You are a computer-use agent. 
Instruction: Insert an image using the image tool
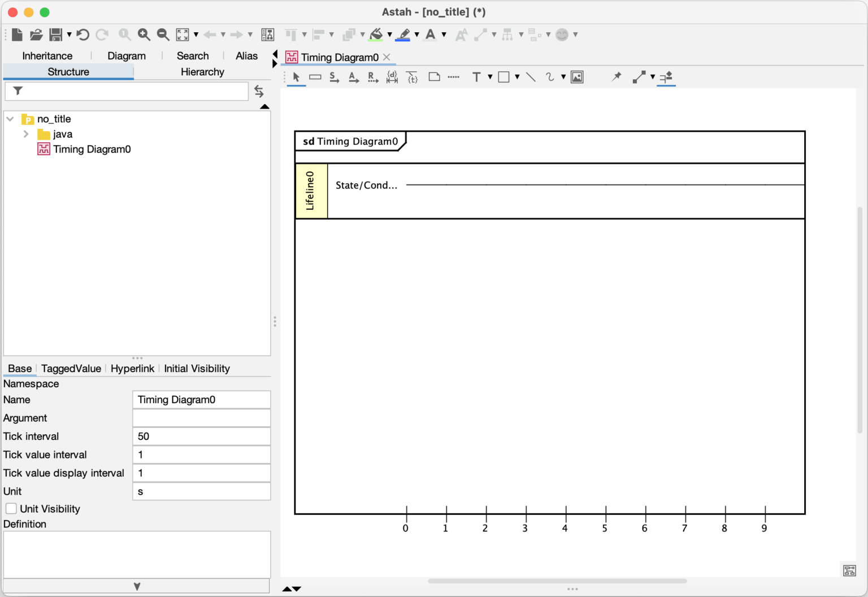pos(576,77)
